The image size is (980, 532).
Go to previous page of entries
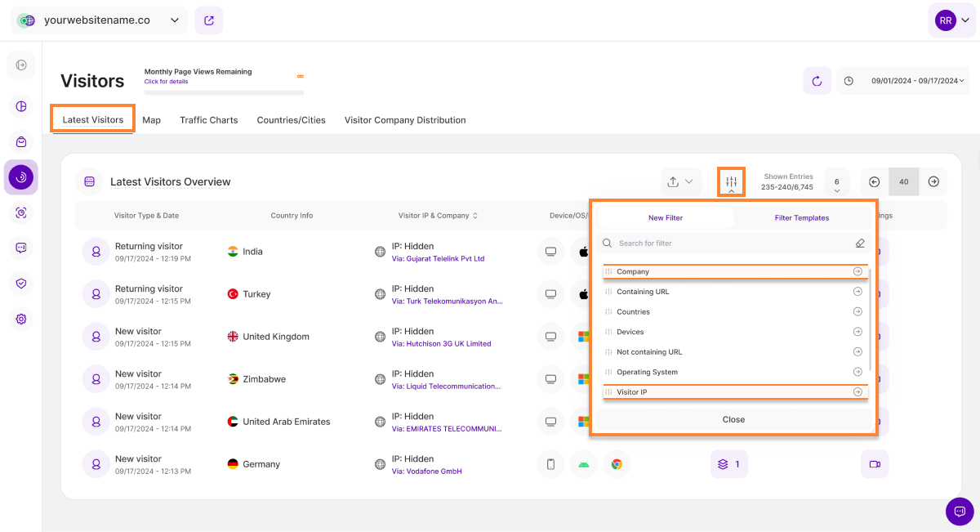874,181
